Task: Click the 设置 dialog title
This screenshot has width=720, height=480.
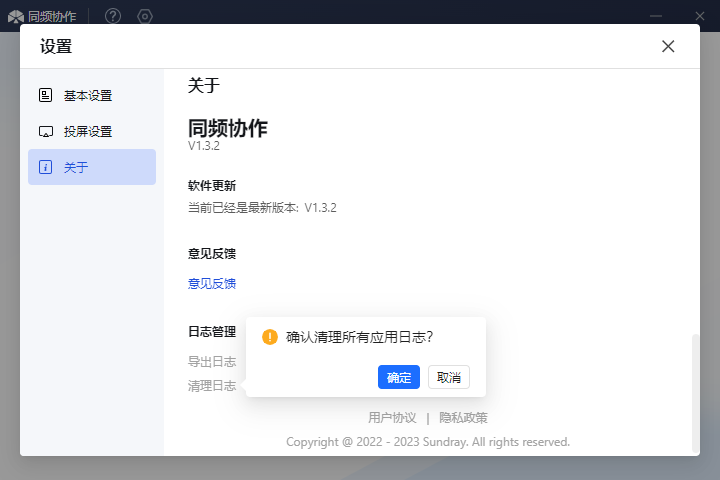Action: [x=56, y=46]
